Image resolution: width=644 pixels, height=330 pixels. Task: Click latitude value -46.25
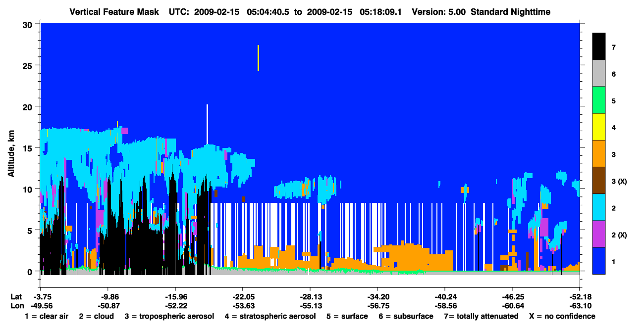512,296
